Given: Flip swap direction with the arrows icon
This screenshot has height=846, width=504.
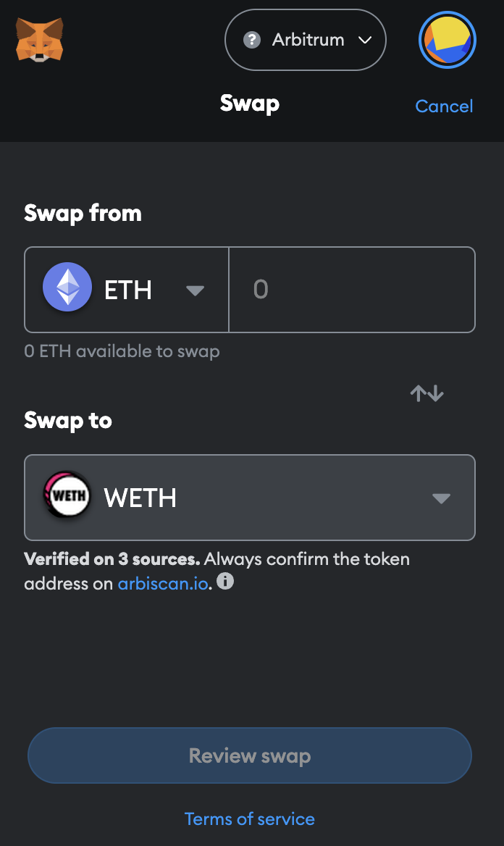Looking at the screenshot, I should point(427,393).
